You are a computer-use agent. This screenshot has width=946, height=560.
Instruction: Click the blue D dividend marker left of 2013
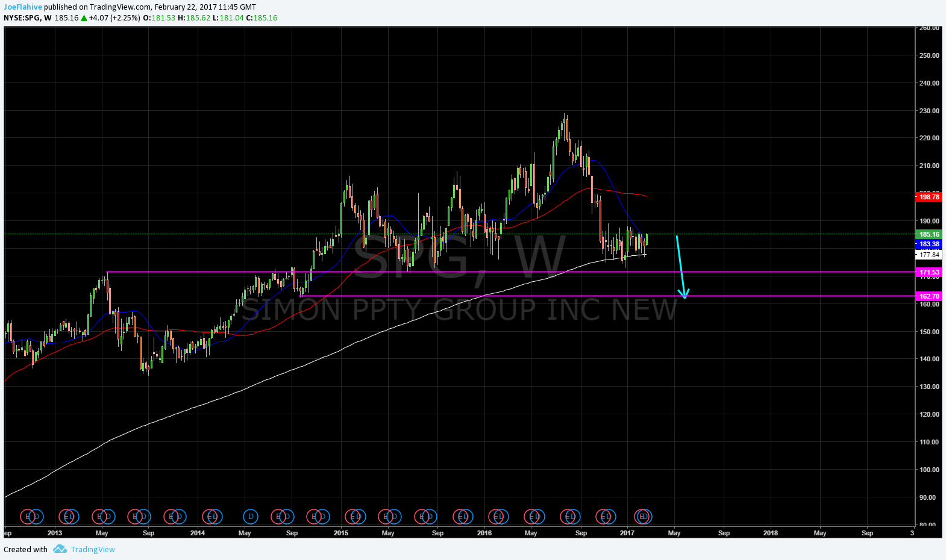36,517
